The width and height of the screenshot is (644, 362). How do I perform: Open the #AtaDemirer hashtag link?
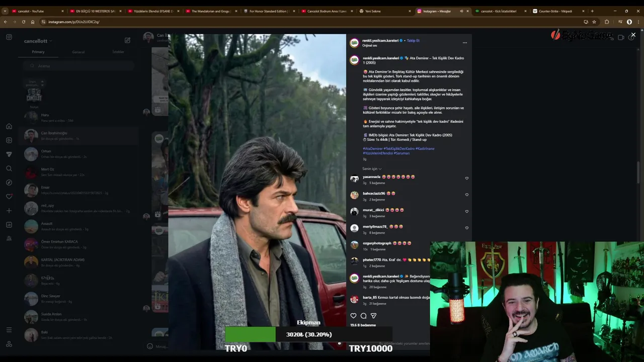tap(373, 148)
